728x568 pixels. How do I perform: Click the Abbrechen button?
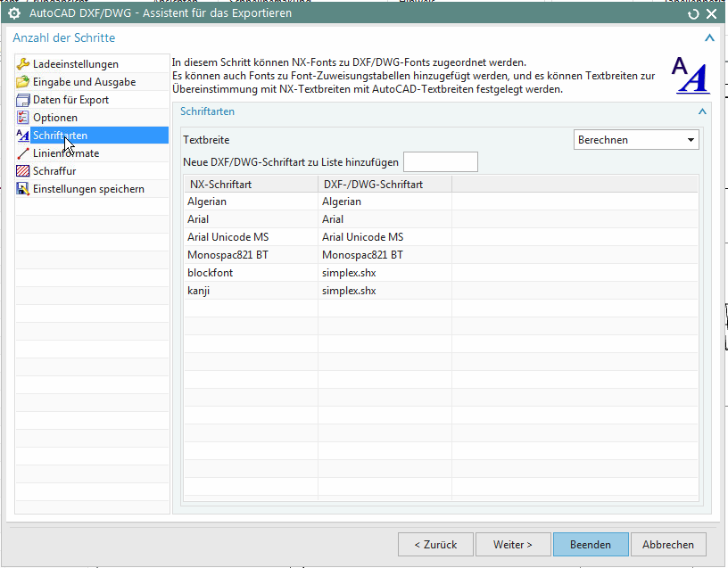(668, 544)
